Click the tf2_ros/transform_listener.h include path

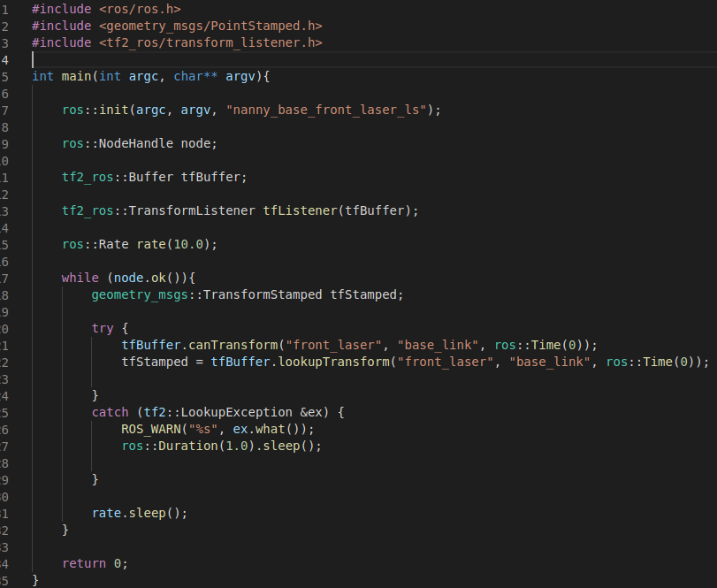tap(210, 42)
